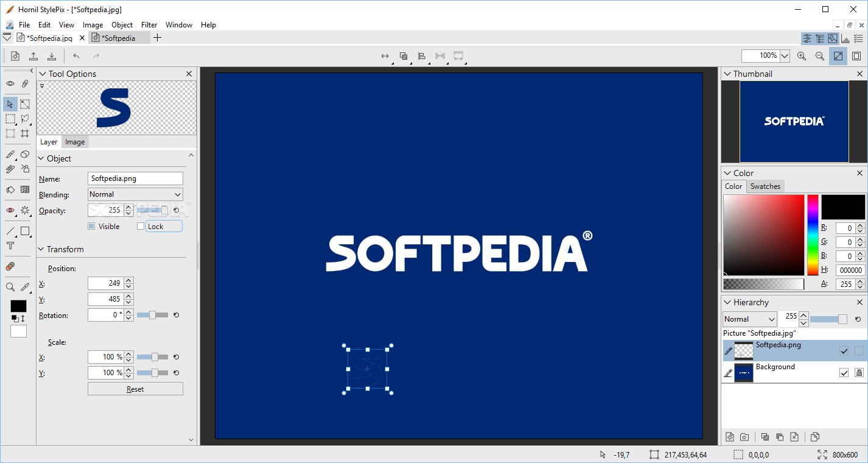
Task: Pick the lasso selection tool
Action: pyautogui.click(x=25, y=119)
